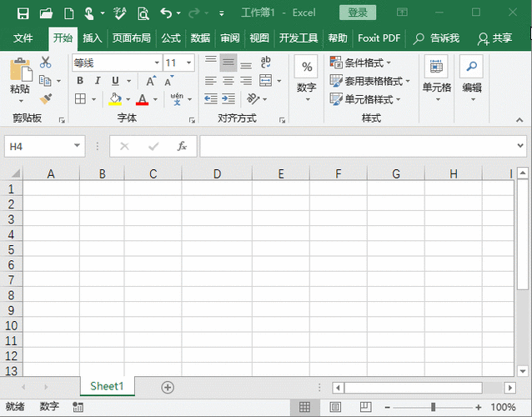Create a new blank workbook from quick access toolbar

tap(69, 13)
